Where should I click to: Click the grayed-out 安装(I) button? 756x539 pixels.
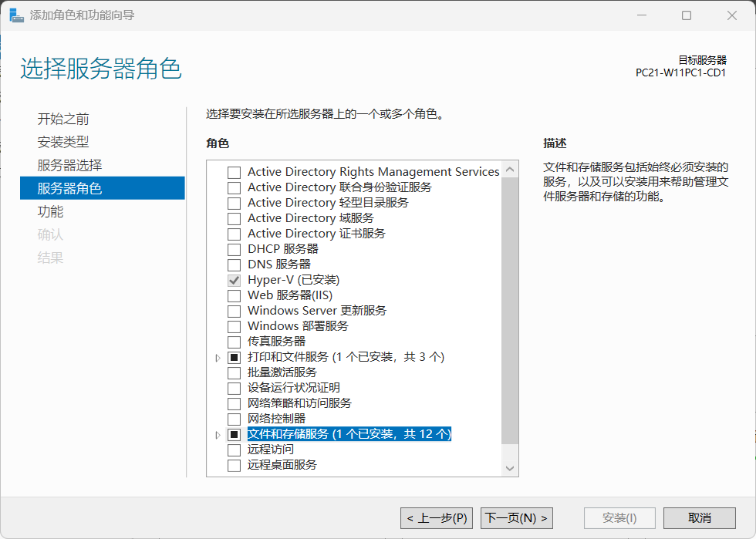pyautogui.click(x=619, y=518)
